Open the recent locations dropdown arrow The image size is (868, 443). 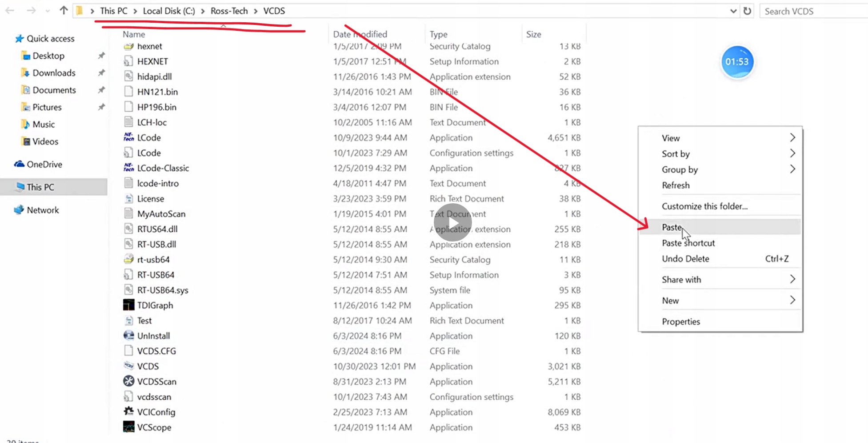coord(48,11)
